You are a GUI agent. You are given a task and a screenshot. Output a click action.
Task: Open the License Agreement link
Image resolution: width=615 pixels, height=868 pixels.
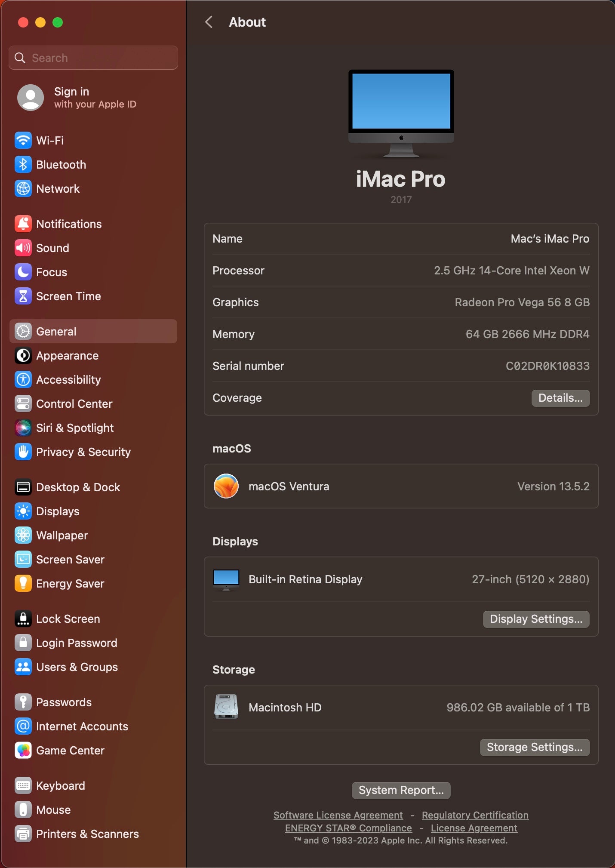(x=474, y=828)
